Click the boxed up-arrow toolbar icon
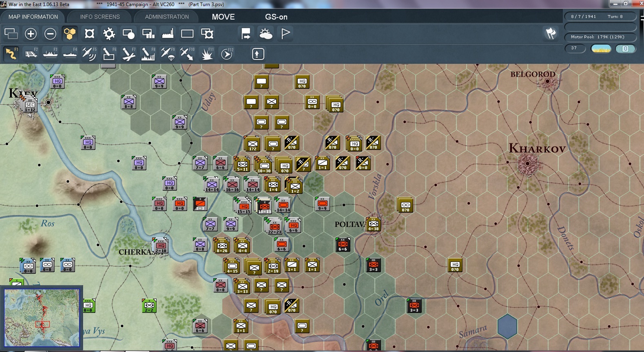The image size is (644, 352). click(258, 54)
